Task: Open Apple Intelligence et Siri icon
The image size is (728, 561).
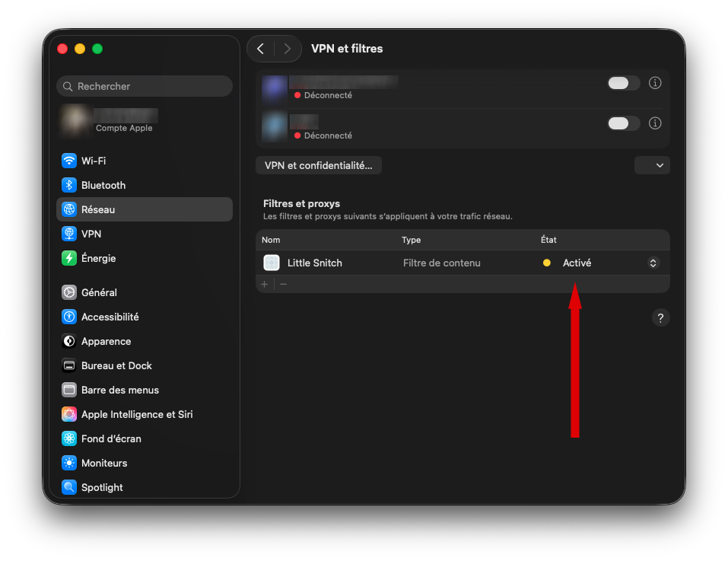Action: tap(69, 414)
